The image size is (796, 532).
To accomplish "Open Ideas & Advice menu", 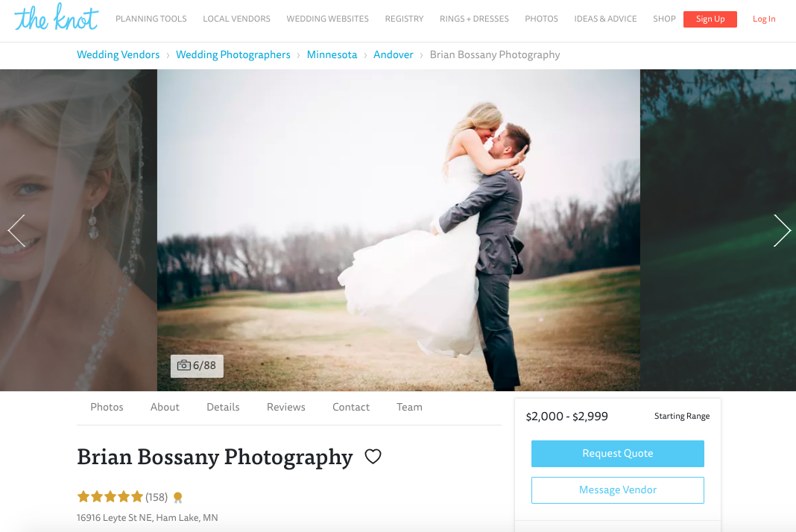I will pos(605,19).
